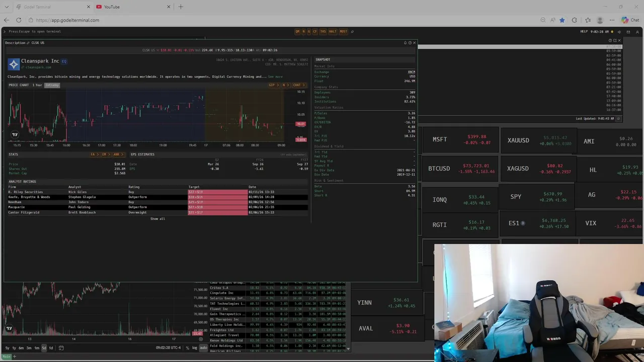
Task: Click the bookmark star in address bar
Action: tap(562, 20)
